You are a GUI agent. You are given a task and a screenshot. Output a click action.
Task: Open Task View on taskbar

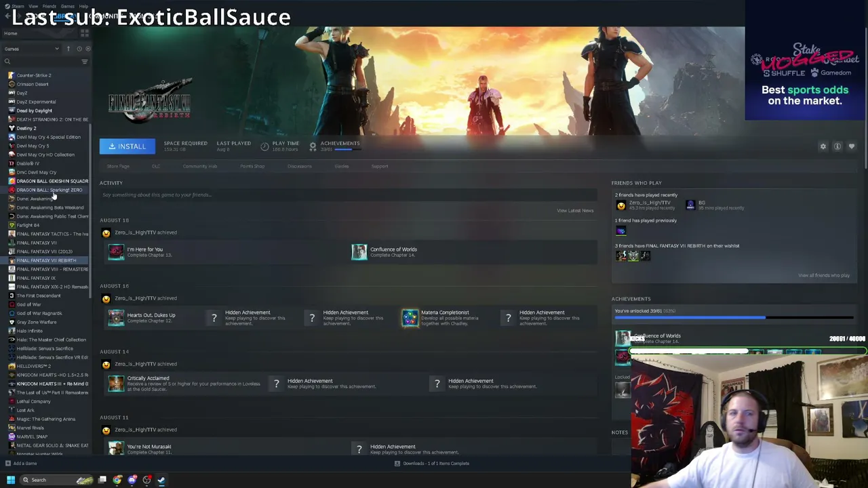(x=102, y=480)
